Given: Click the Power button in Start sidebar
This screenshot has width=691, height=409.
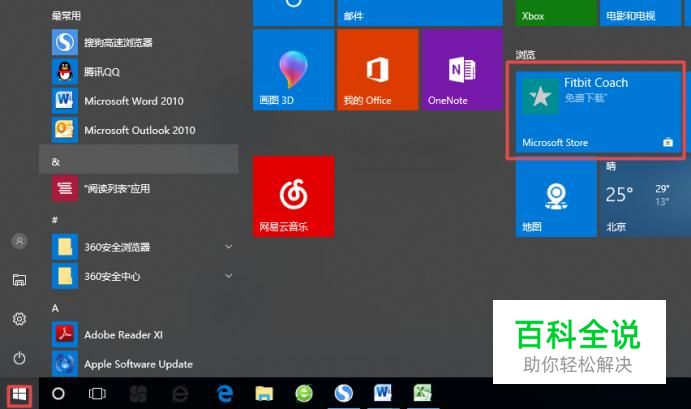Looking at the screenshot, I should coord(19,357).
